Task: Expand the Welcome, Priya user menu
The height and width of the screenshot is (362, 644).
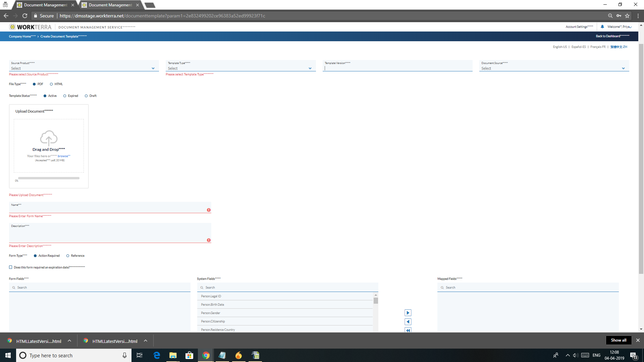Action: (619, 27)
